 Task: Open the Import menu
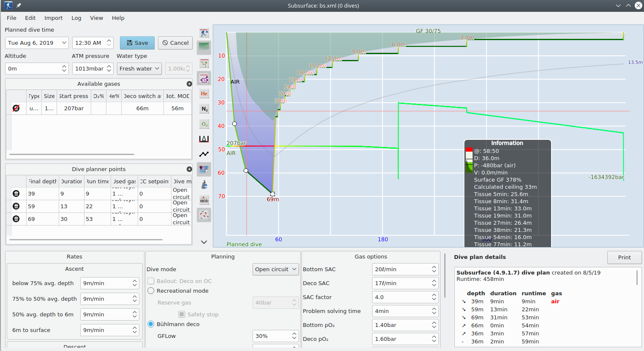pyautogui.click(x=53, y=18)
